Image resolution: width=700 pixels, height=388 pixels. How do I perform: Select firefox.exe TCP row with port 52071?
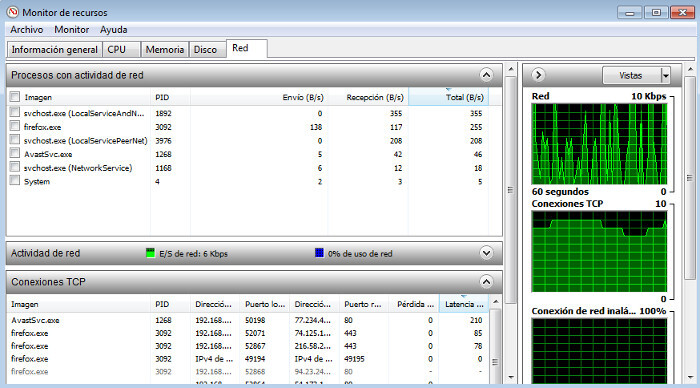coord(248,333)
